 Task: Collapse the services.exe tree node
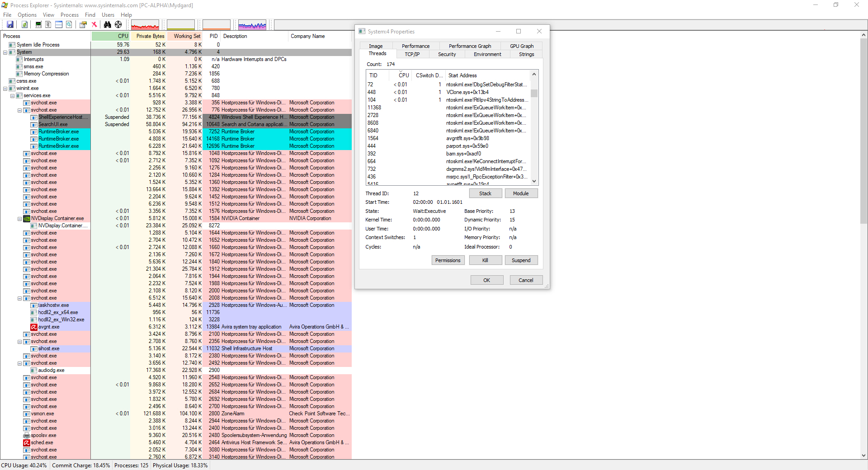(x=12, y=95)
